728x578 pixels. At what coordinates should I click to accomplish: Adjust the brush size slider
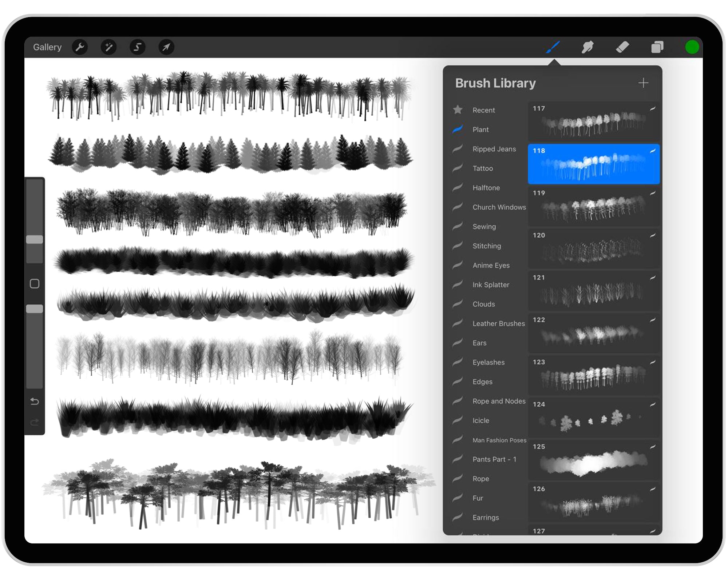[34, 239]
